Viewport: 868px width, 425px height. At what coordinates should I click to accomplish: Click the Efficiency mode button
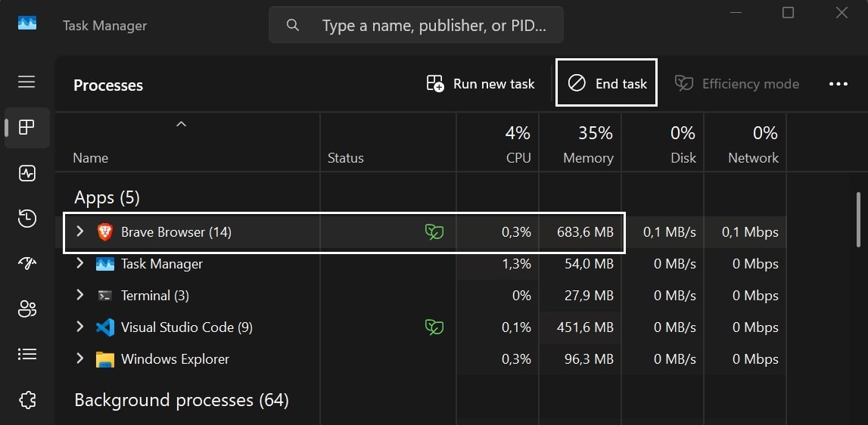737,83
